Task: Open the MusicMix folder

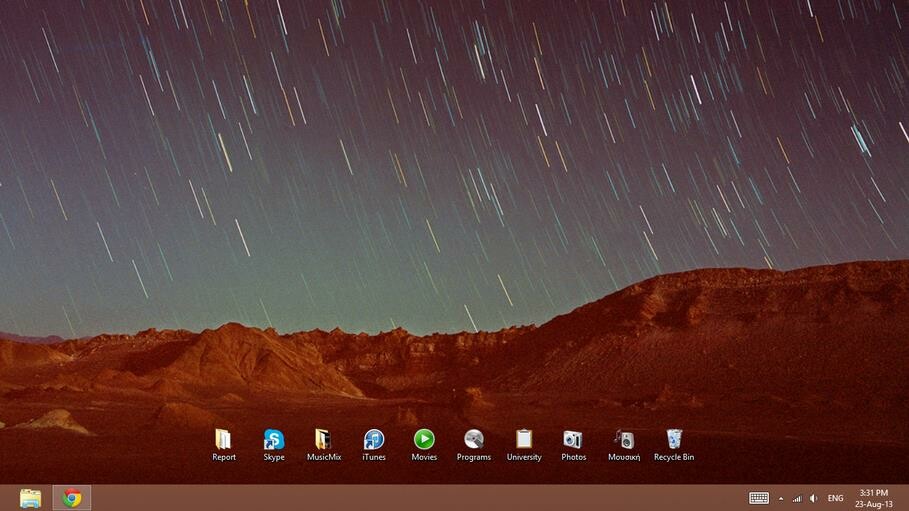Action: point(323,440)
